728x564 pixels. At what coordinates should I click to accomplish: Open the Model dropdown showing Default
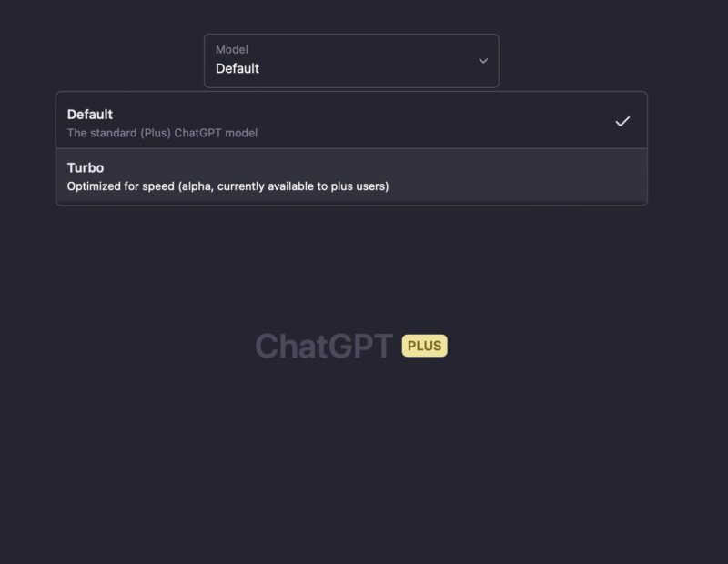coord(351,61)
